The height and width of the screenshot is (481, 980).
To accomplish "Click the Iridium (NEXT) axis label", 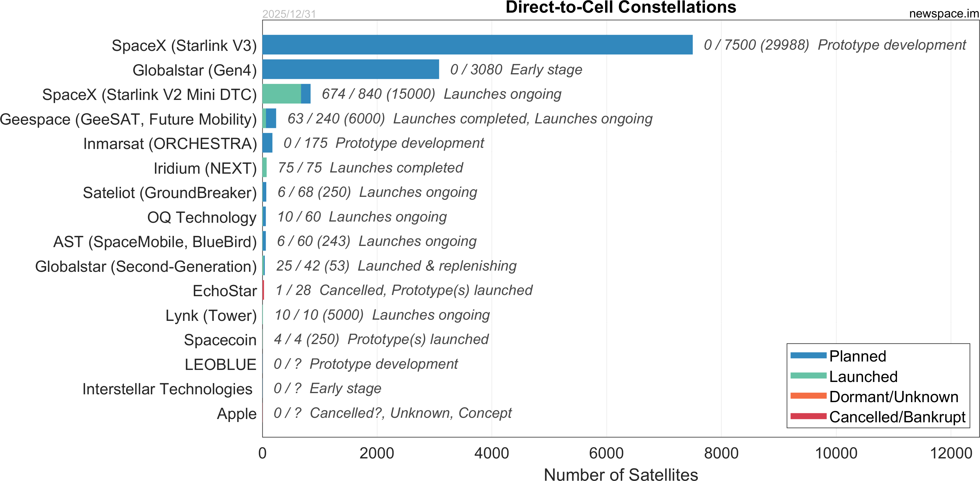I will 205,168.
